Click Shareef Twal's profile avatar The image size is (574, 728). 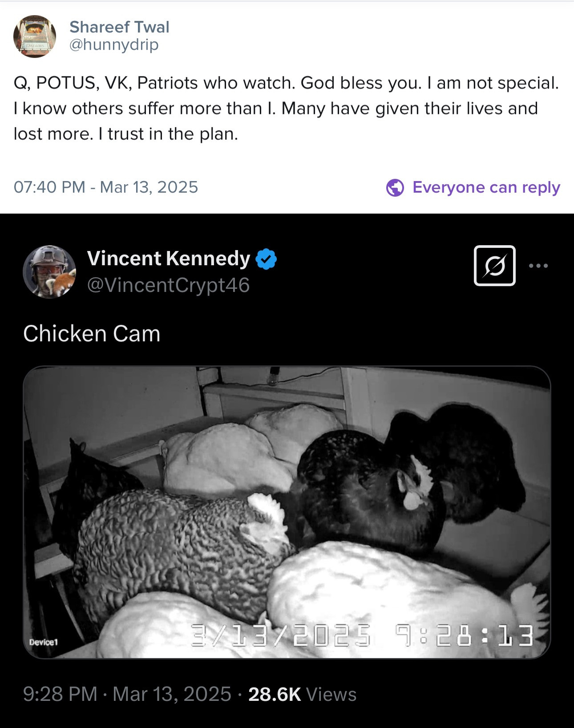click(x=35, y=37)
